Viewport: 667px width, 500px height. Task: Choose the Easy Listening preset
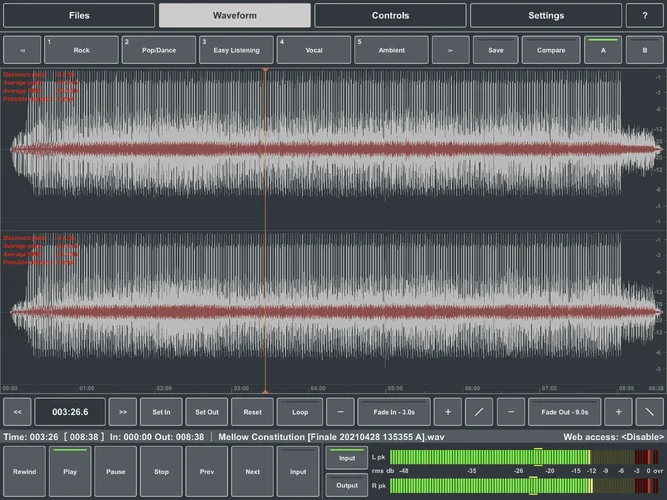tap(235, 50)
